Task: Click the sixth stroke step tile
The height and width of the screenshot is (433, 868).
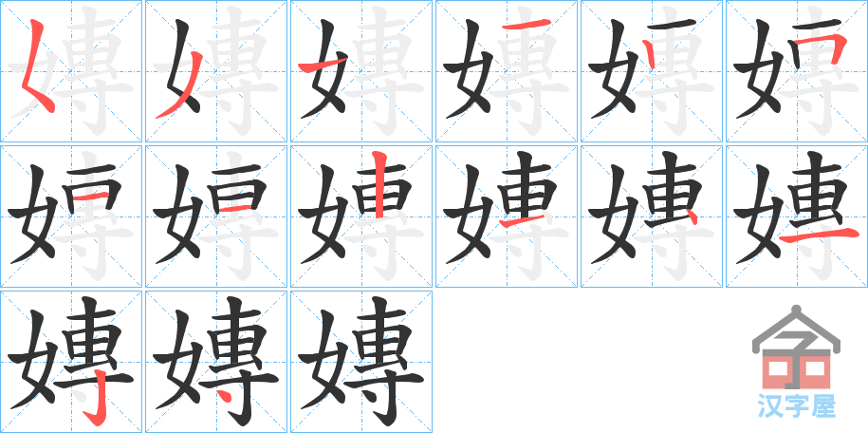Action: click(x=797, y=71)
